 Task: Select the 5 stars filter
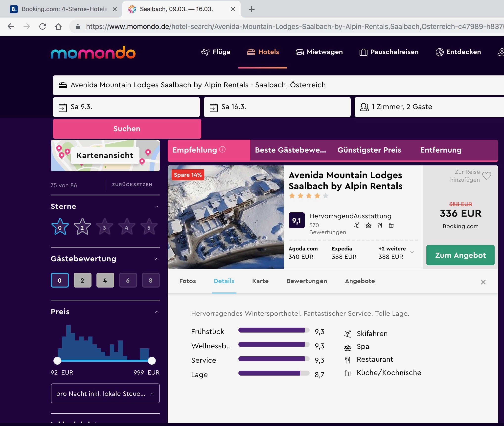pos(149,227)
